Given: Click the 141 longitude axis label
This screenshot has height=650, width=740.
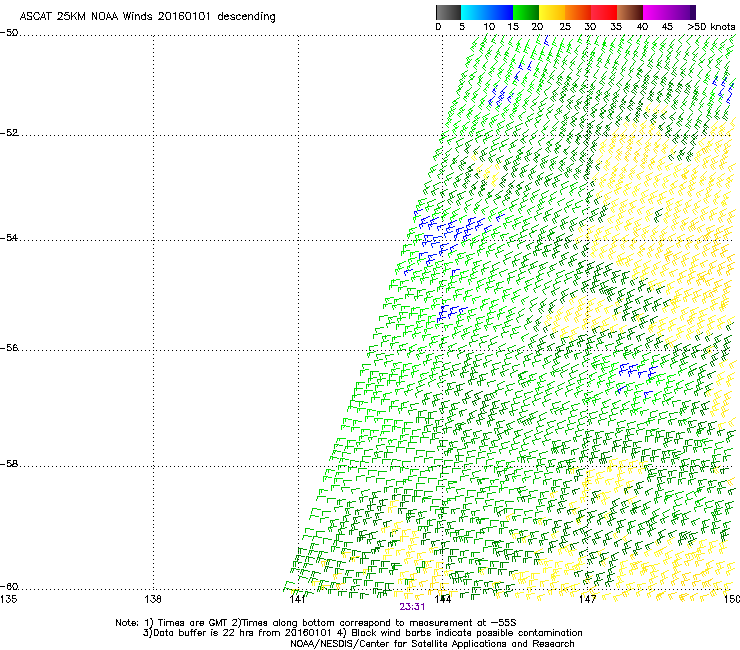Looking at the screenshot, I should click(297, 599).
